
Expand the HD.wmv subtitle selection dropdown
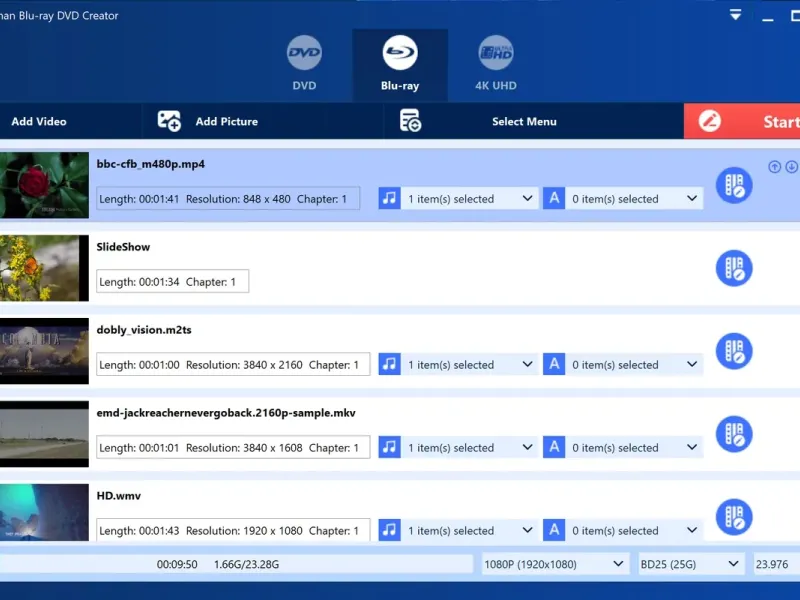(634, 531)
